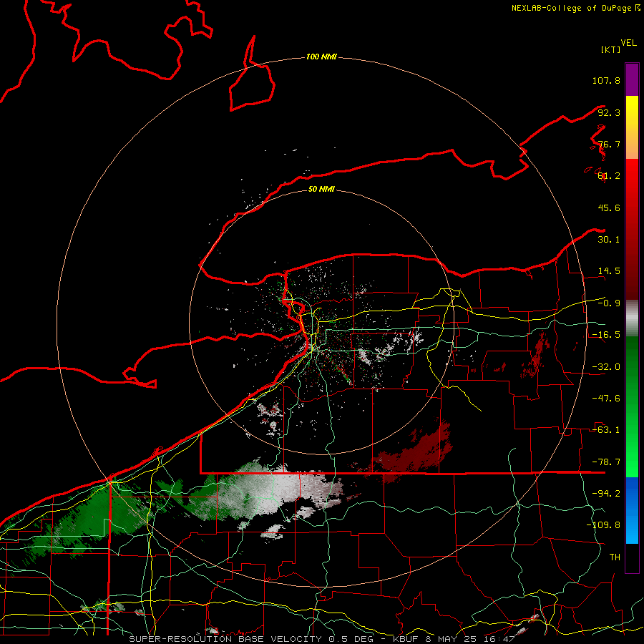Image resolution: width=644 pixels, height=644 pixels.
Task: Click the 50 NMI range ring label
Action: tap(321, 189)
